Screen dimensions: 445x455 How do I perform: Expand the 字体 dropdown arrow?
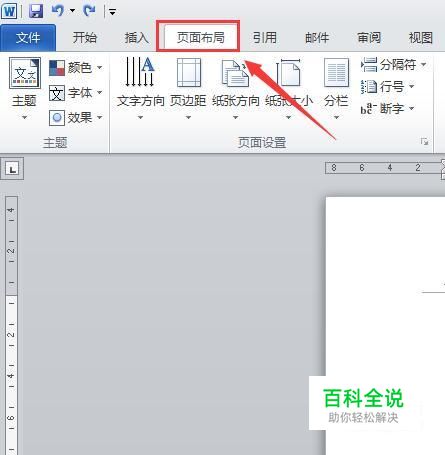pos(99,93)
